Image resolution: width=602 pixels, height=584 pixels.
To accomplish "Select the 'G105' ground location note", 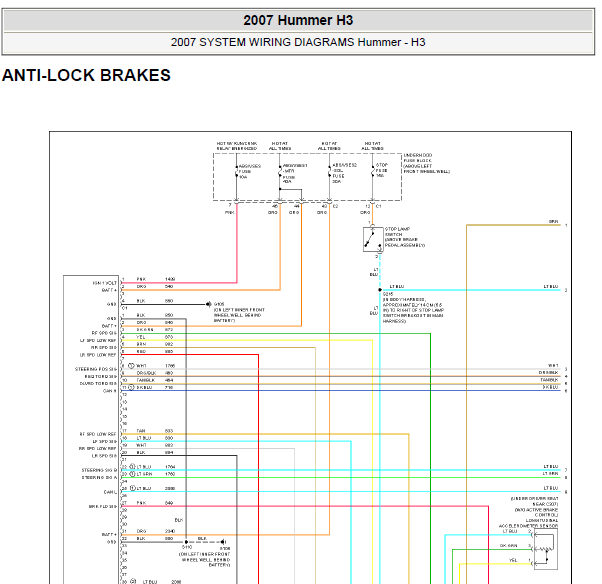I will 239,312.
